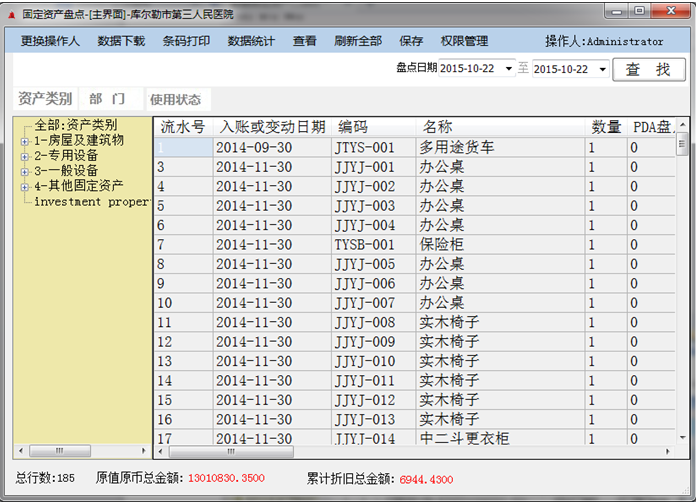Select 3-一般设备 tree item
Screen dimensions: 696x502
(x=66, y=170)
